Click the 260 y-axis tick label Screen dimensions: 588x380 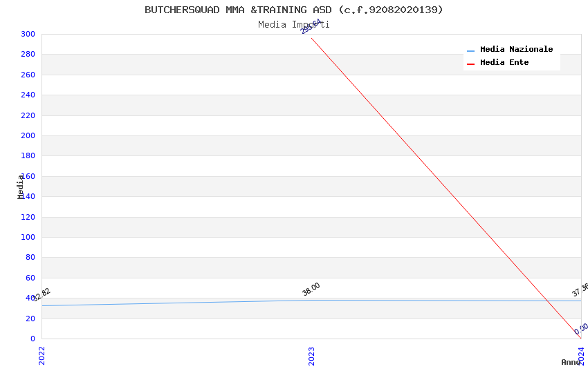(28, 75)
